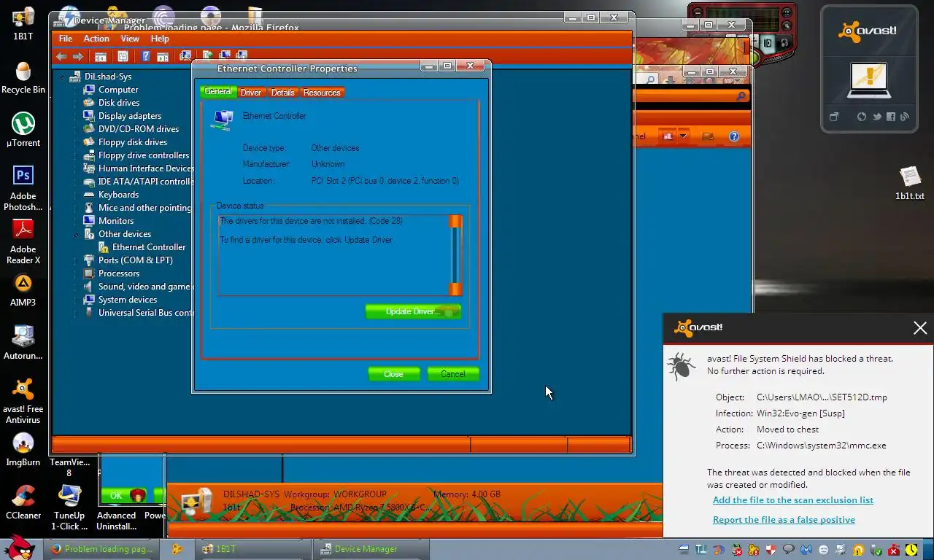Open the Properties sheet toolbar icon
Screen dimensions: 934x560
(123, 56)
